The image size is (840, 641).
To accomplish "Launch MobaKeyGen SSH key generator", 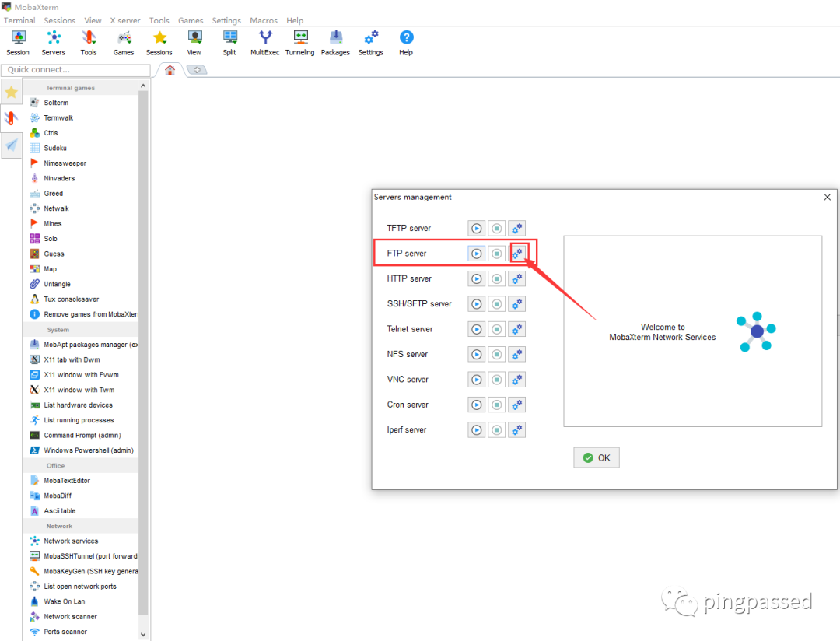I will click(83, 571).
